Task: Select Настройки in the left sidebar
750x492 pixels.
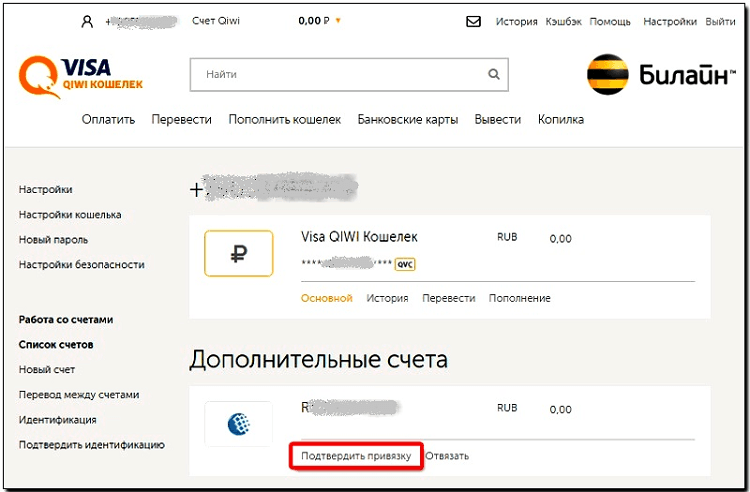Action: click(x=45, y=189)
